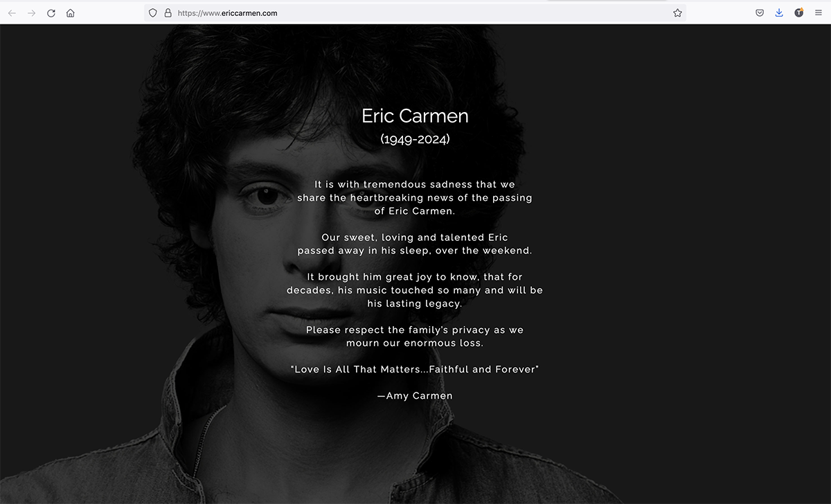The image size is (831, 504).
Task: Click the line "Our sweet, loving and talented Eric"
Action: coord(415,237)
